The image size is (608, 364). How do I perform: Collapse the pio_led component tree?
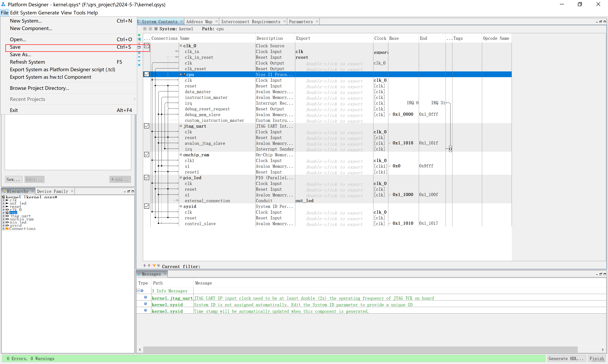(x=181, y=178)
